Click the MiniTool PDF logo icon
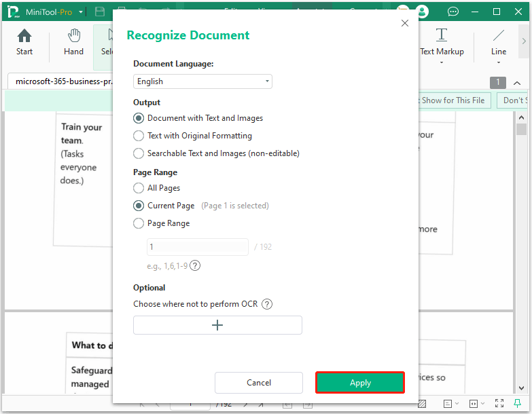This screenshot has width=532, height=414. 14,12
